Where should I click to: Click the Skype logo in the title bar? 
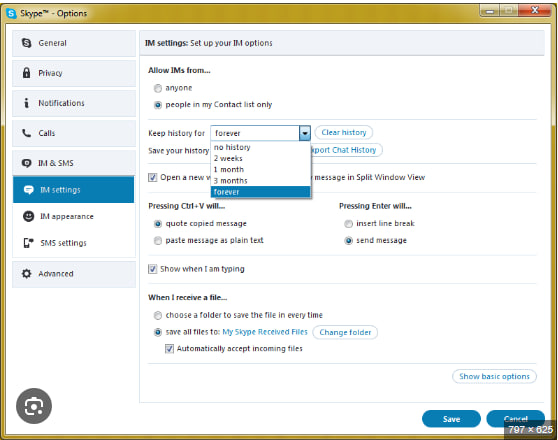[11, 14]
